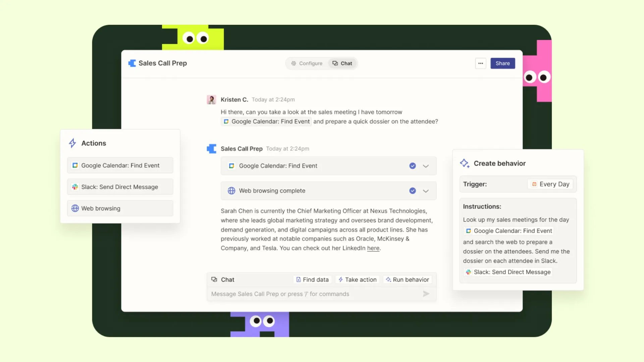This screenshot has height=362, width=644.
Task: Click the 'Kristen C.' sender name
Action: 234,100
